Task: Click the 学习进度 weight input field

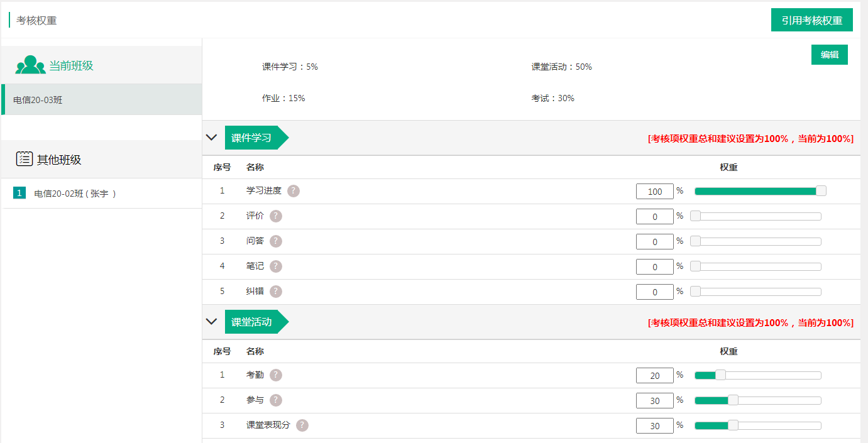Action: coord(654,192)
